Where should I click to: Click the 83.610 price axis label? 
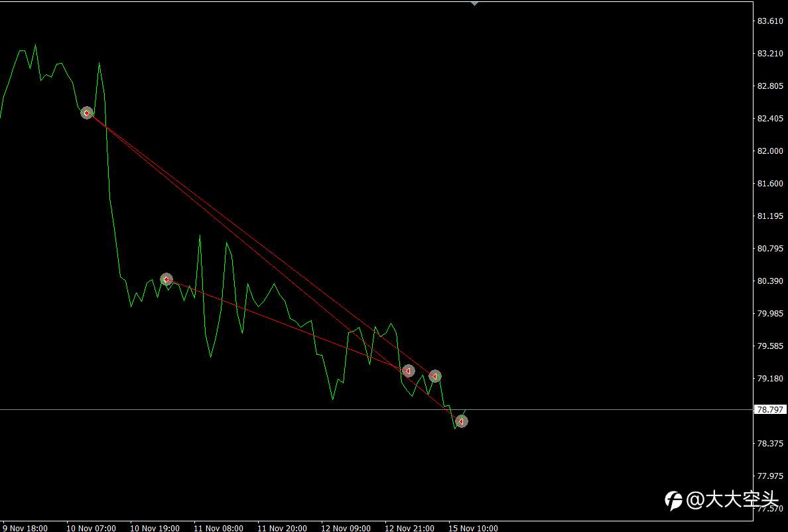tap(770, 21)
